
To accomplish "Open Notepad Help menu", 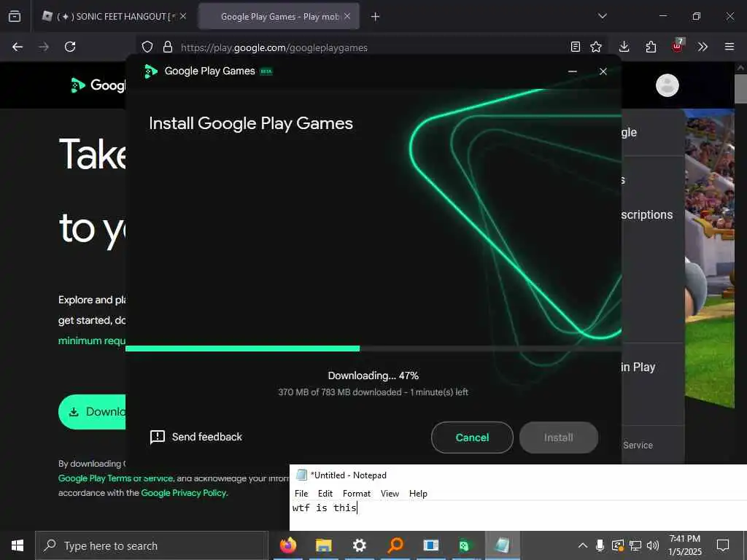I will pos(418,494).
